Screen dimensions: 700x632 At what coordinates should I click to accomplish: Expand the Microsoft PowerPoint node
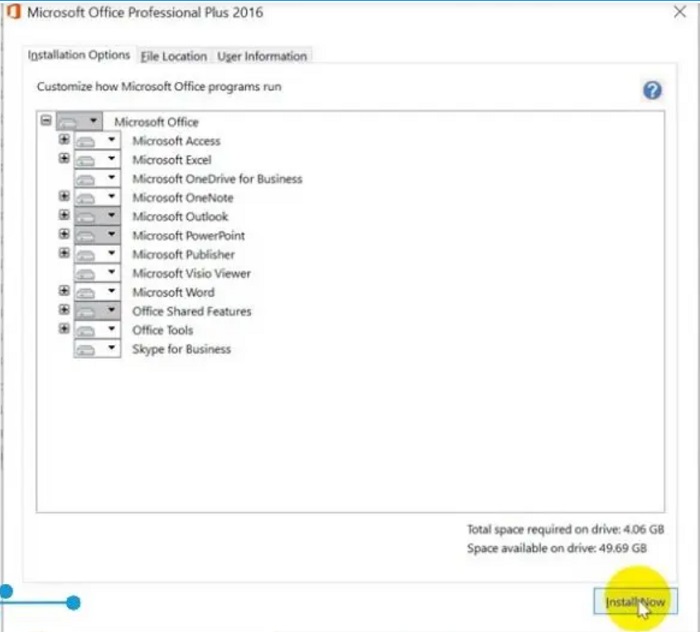(x=64, y=234)
